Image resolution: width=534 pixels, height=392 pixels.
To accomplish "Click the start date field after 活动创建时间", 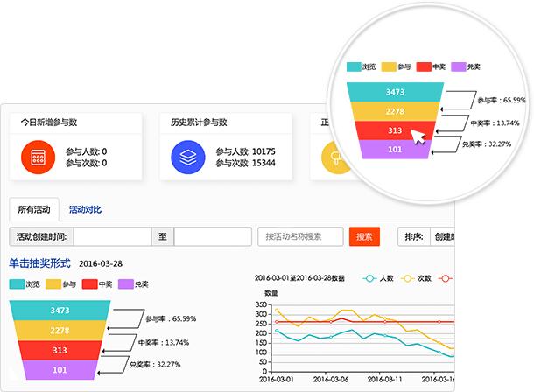I will coord(112,236).
